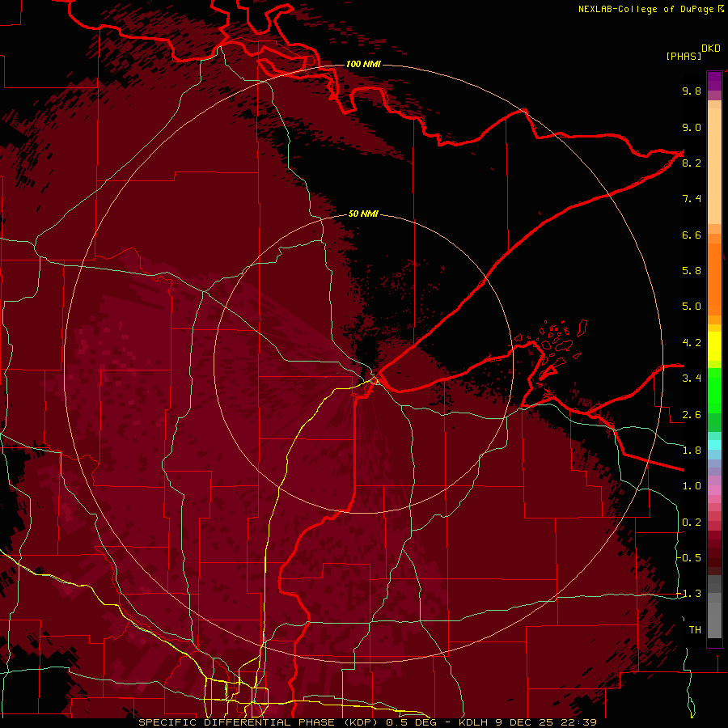Select the 4.2 legend value
The height and width of the screenshot is (728, 728).
(692, 343)
